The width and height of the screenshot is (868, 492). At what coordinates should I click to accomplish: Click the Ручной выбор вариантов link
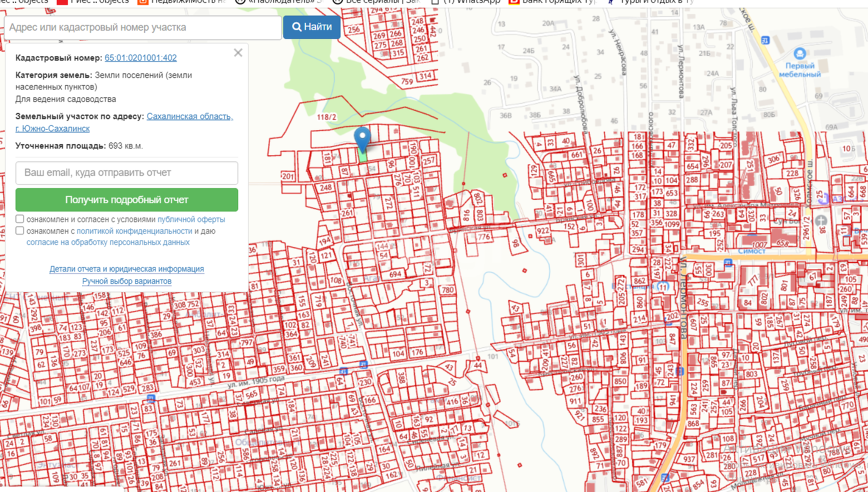(127, 281)
